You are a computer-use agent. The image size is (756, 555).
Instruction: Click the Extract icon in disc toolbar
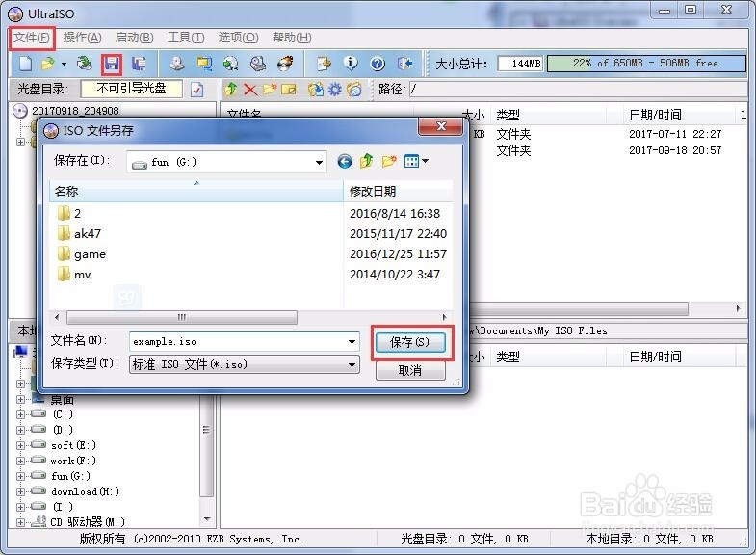point(316,90)
